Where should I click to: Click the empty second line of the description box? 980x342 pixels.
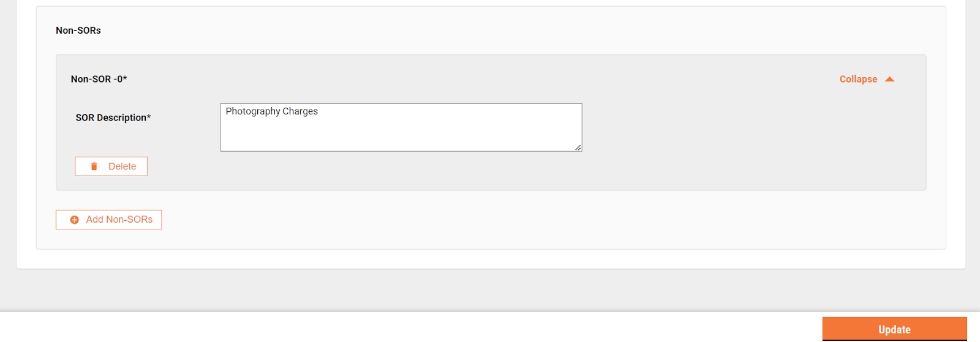pyautogui.click(x=367, y=125)
